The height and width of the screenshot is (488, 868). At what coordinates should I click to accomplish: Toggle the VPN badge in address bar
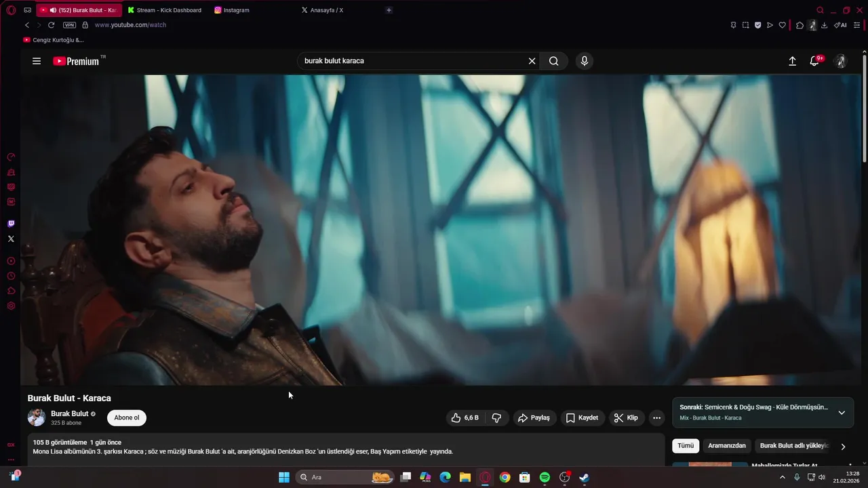(69, 25)
